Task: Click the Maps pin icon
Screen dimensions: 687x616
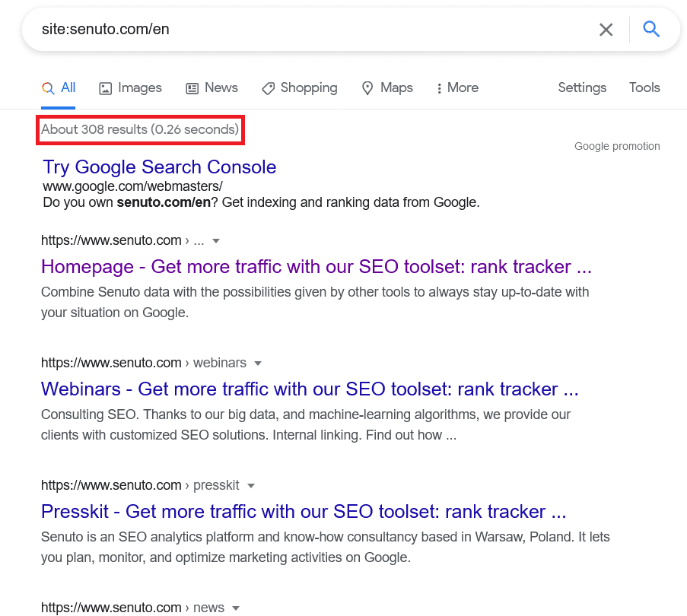Action: pyautogui.click(x=367, y=88)
